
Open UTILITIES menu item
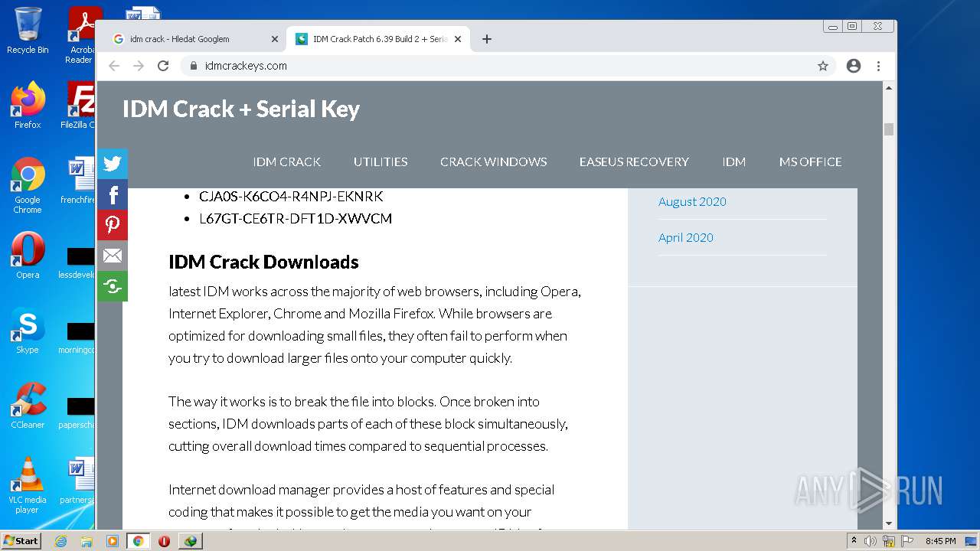[x=381, y=161]
